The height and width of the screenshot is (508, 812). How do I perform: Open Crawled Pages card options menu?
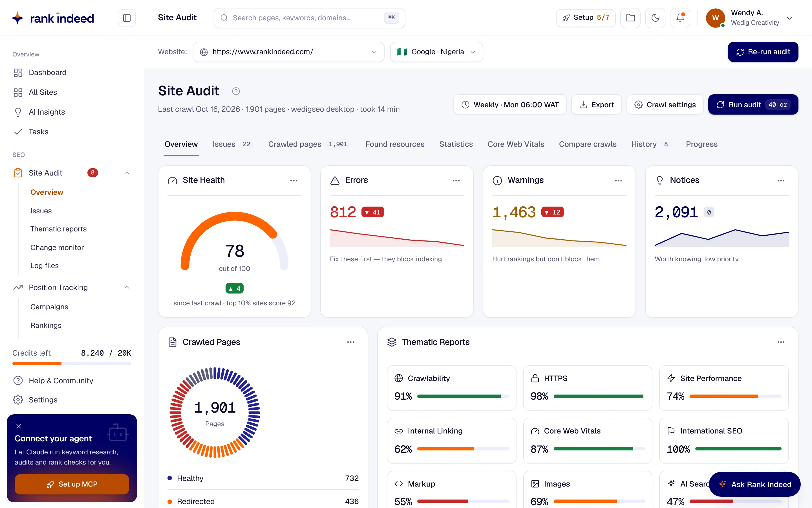351,342
